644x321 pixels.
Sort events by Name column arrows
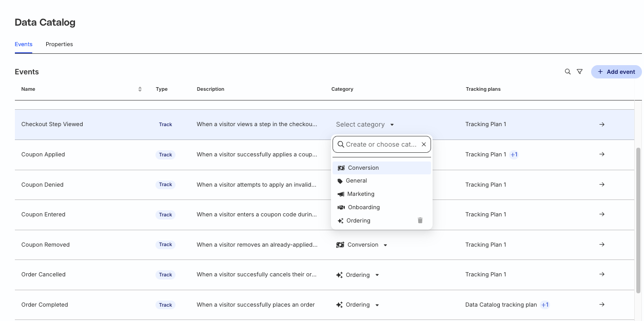click(x=140, y=89)
